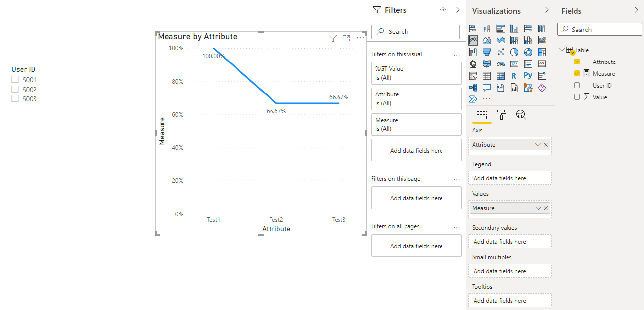Check the S003 slicer checkbox
The height and width of the screenshot is (310, 644).
[15, 98]
